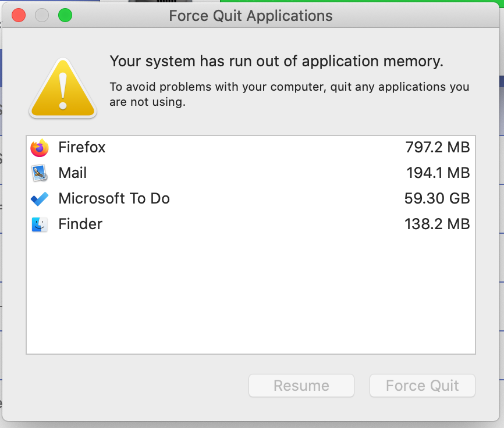This screenshot has height=428, width=504.
Task: Select the Mail entry label
Action: pyautogui.click(x=73, y=173)
